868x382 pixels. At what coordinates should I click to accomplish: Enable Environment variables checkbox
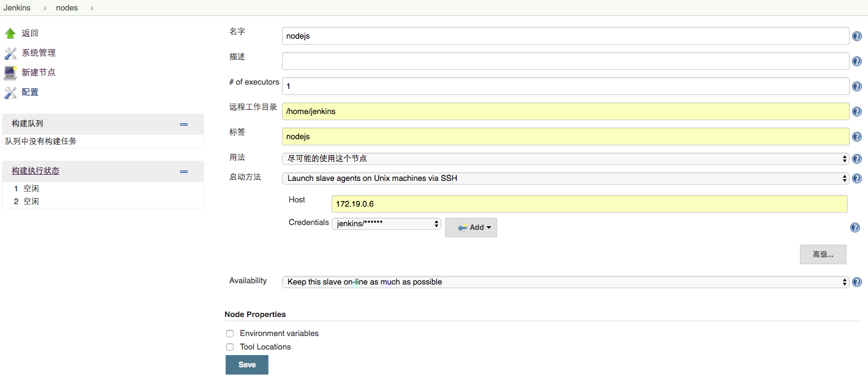click(x=230, y=334)
